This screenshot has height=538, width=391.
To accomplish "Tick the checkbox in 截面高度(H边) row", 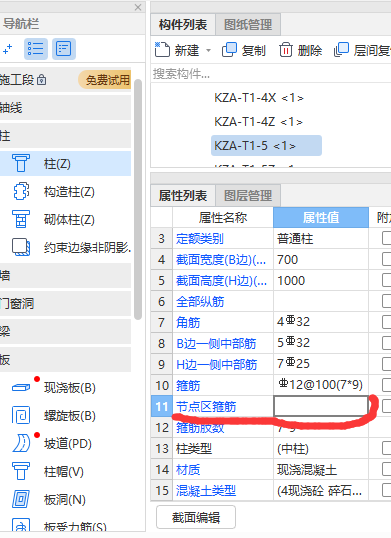I will pos(387,280).
